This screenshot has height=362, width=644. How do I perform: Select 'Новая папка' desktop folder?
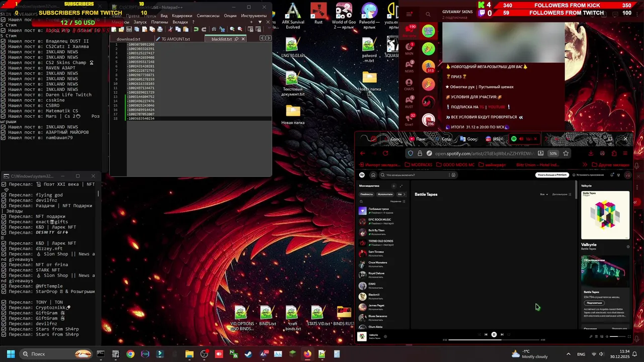click(293, 115)
